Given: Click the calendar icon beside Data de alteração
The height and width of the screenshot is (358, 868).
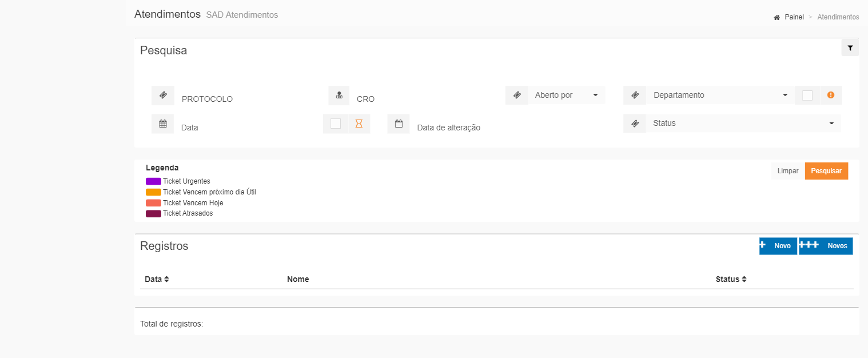Looking at the screenshot, I should 399,124.
